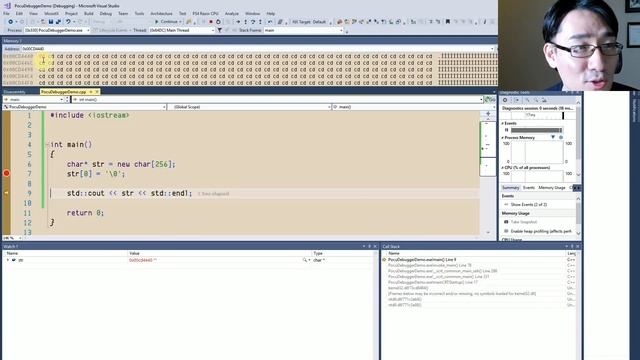The height and width of the screenshot is (360, 640).
Task: Click the Navigate Backward icon
Action: 11,22
